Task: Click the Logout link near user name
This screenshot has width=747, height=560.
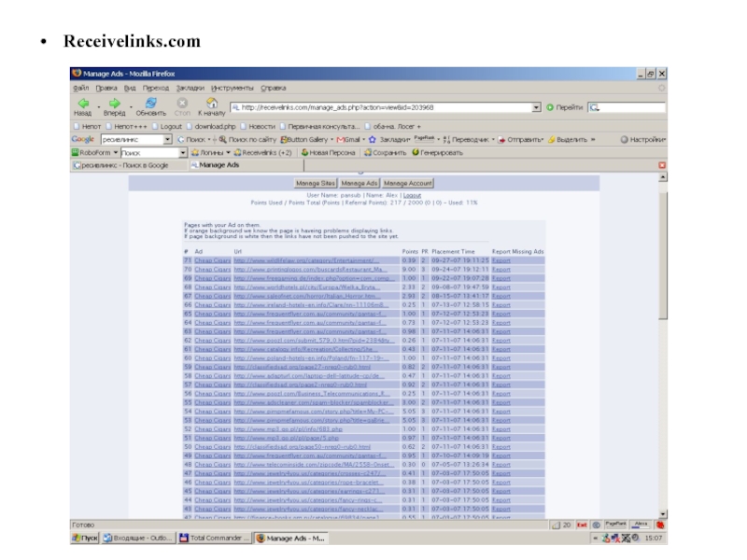Action: click(412, 195)
